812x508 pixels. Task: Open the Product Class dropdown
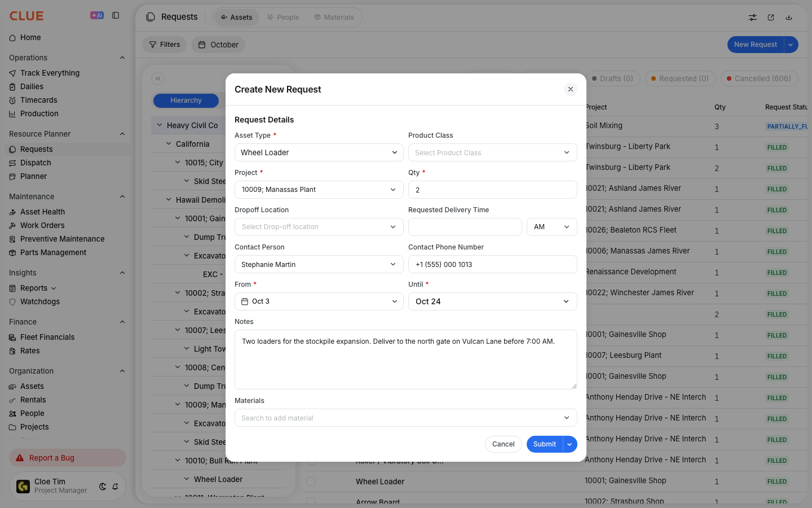pyautogui.click(x=493, y=152)
